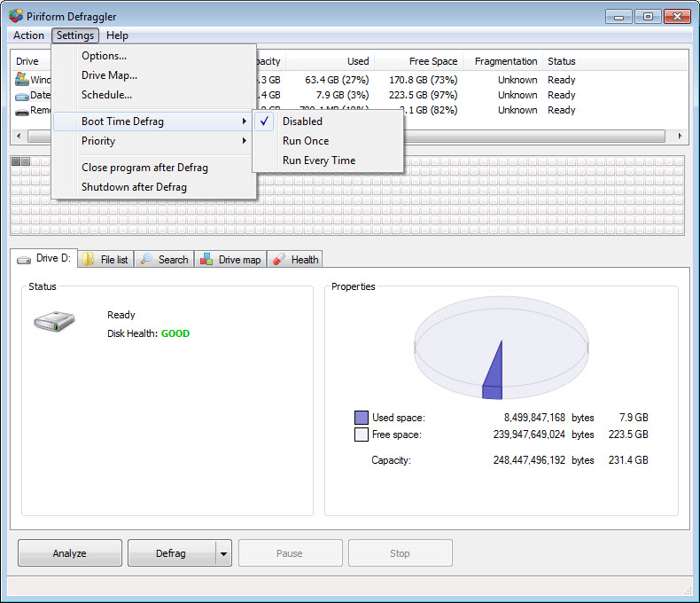Viewport: 700px width, 603px height.
Task: Click the drive list horizontal scrollbar thumb
Action: click(x=346, y=136)
